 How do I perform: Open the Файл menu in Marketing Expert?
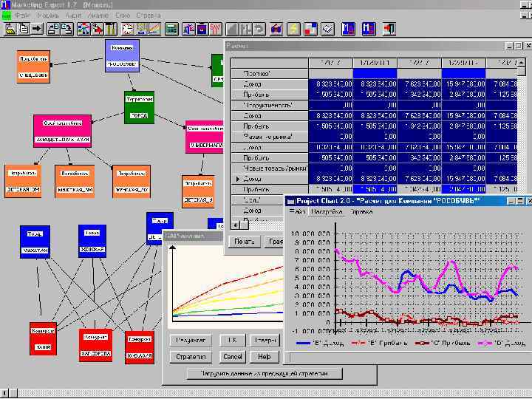click(x=22, y=16)
